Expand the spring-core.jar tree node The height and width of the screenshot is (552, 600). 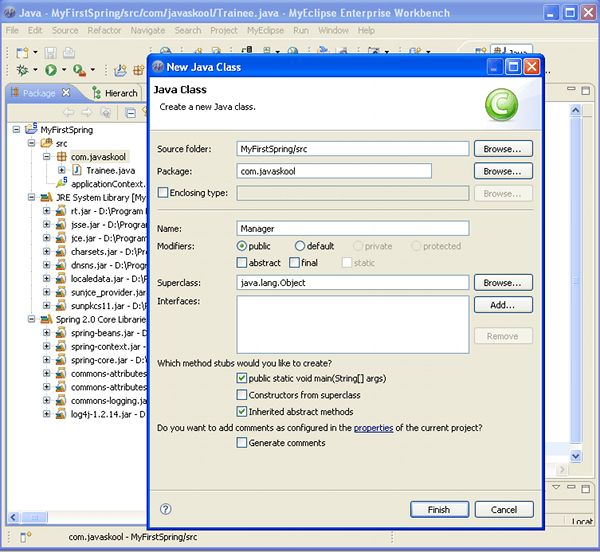pos(46,359)
